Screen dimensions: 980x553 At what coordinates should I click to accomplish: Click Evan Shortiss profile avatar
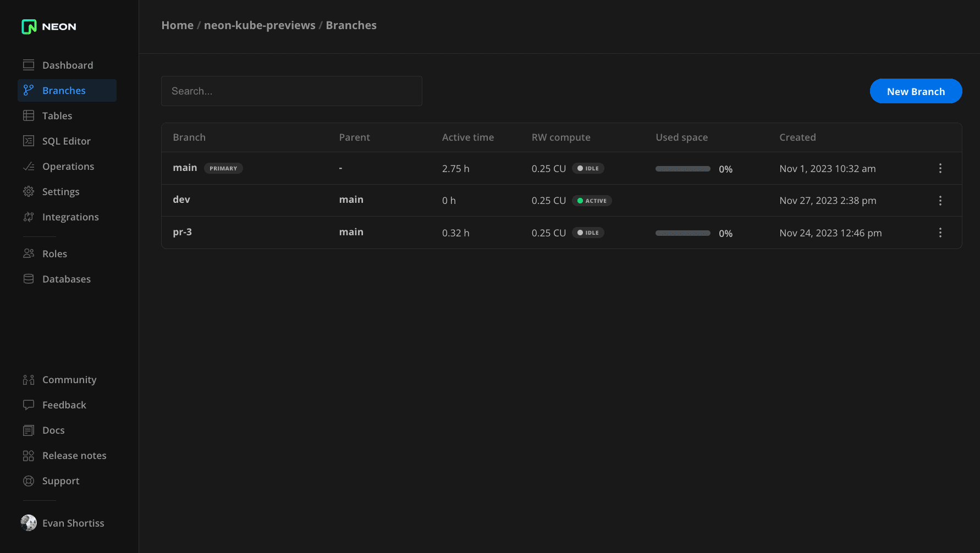tap(29, 523)
